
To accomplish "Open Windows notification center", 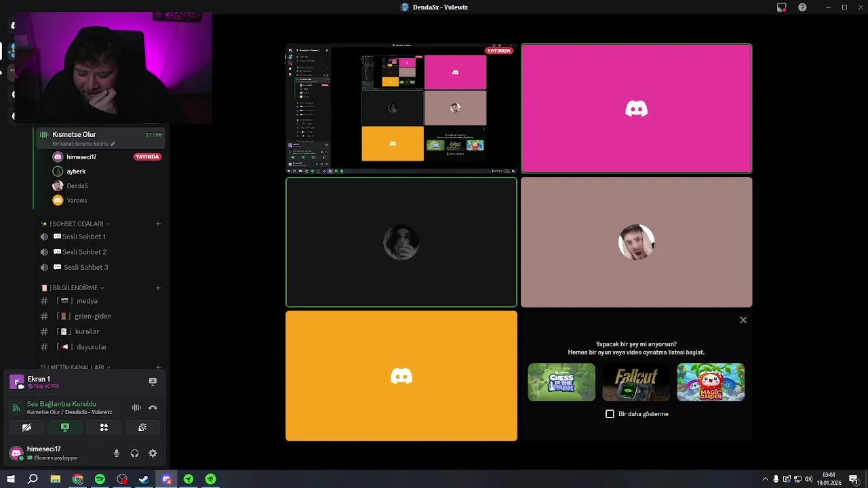I will tap(854, 479).
